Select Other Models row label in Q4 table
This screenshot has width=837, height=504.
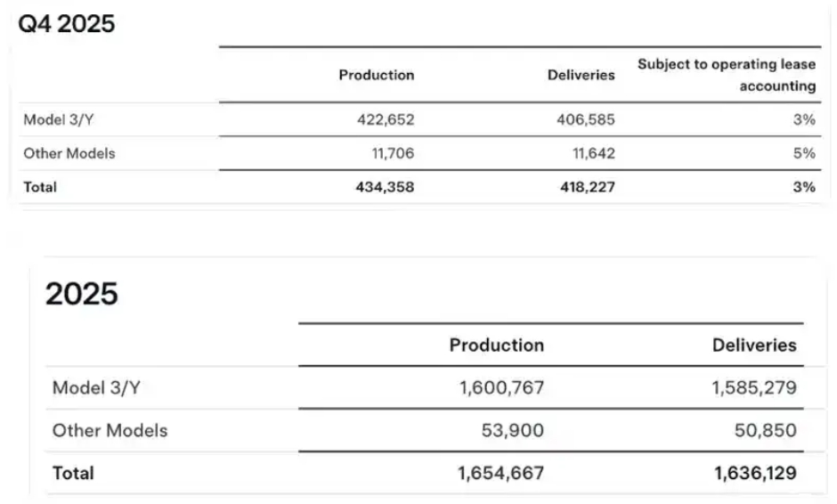click(69, 153)
